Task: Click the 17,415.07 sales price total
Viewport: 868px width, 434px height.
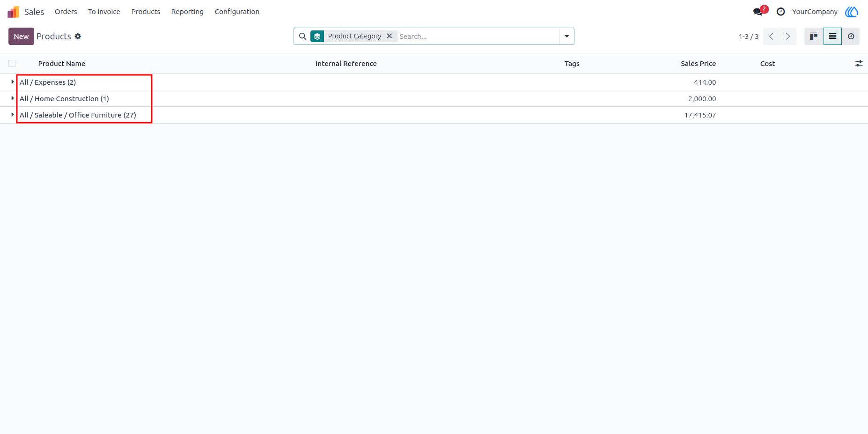Action: pyautogui.click(x=700, y=115)
